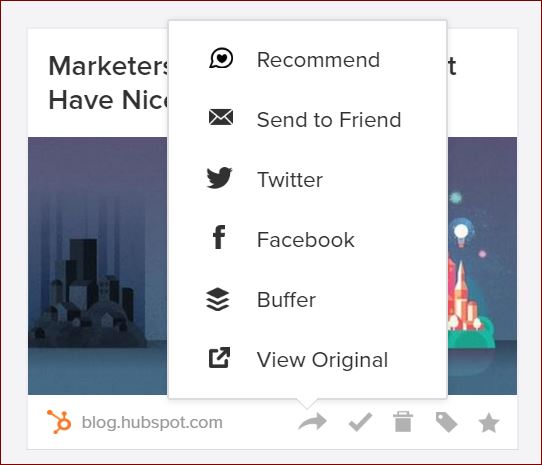The height and width of the screenshot is (465, 542).
Task: Select Buffer in the share menu
Action: coord(308,299)
